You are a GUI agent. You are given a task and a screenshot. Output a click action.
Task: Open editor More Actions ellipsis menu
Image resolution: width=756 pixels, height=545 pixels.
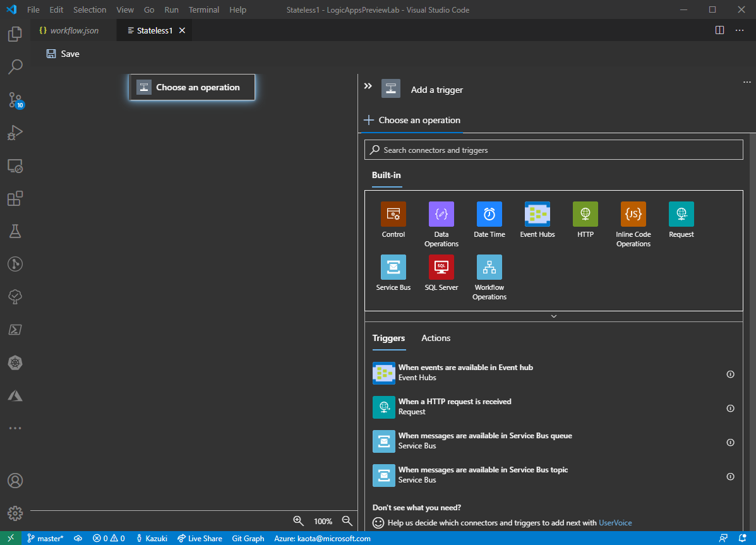739,30
